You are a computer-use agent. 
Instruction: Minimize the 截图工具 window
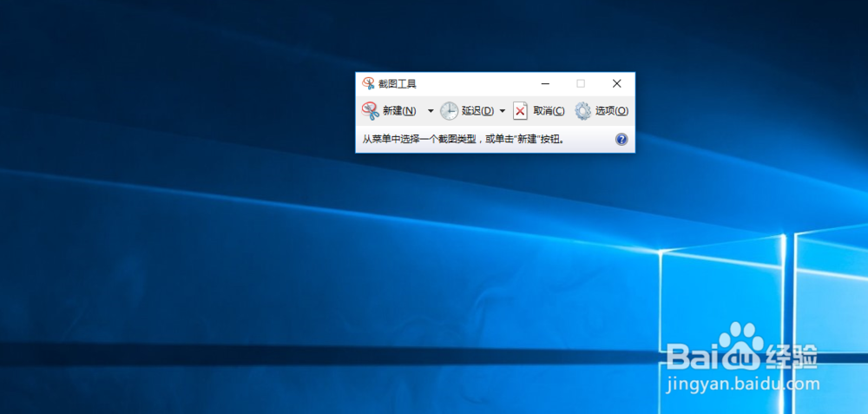click(545, 83)
